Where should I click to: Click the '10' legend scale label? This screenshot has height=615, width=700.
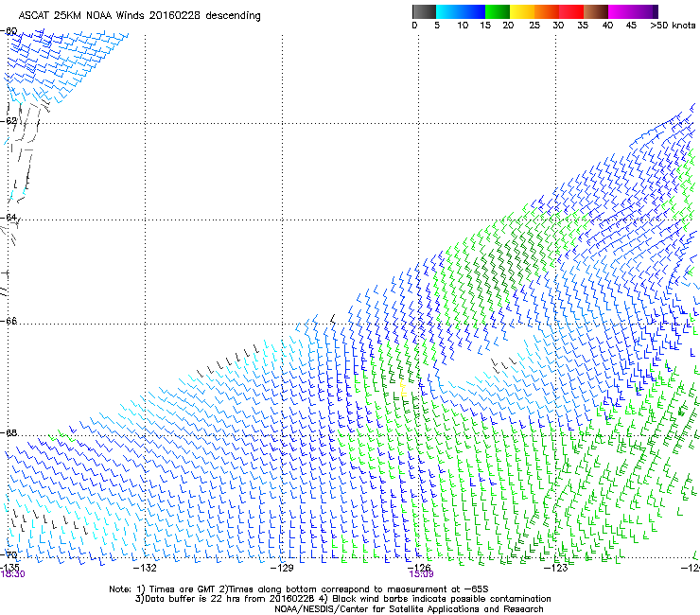click(463, 26)
